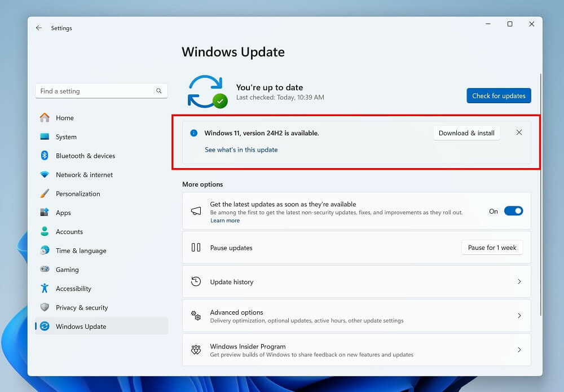Image resolution: width=564 pixels, height=392 pixels.
Task: Open Advanced options chevron
Action: [x=519, y=316]
